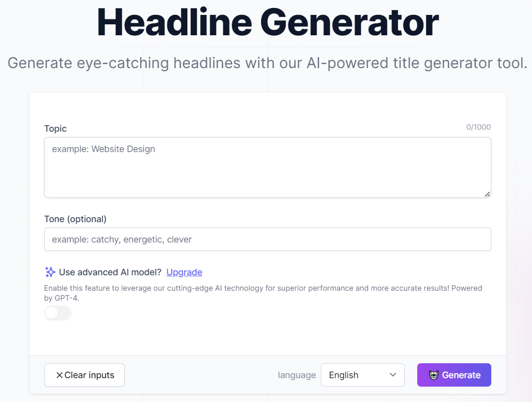Click the Tone (optional) label

(76, 219)
